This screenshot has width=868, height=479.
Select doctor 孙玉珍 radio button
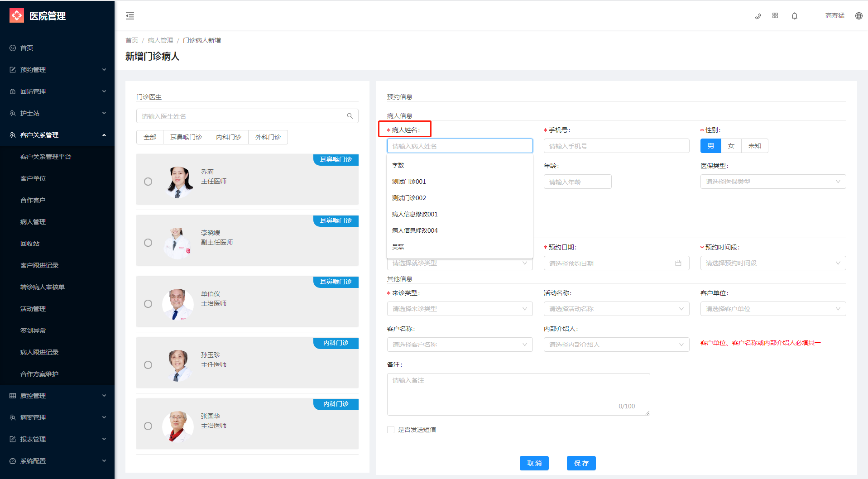click(148, 365)
